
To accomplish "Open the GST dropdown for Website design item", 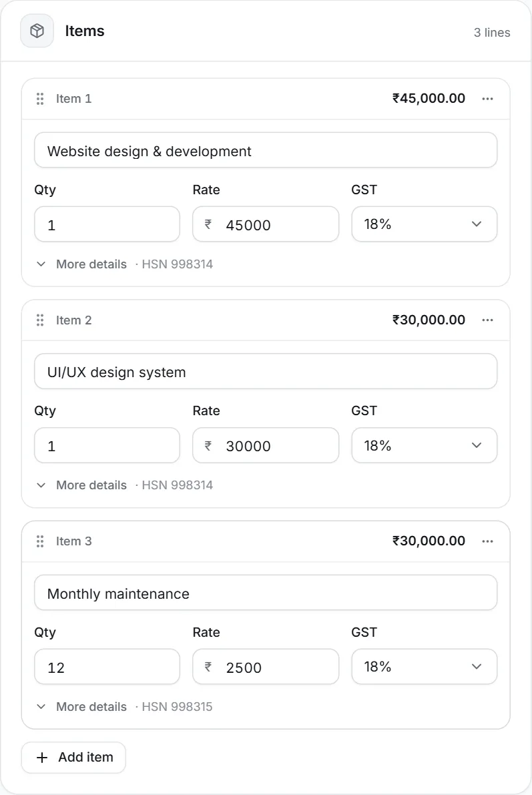I will coord(425,224).
